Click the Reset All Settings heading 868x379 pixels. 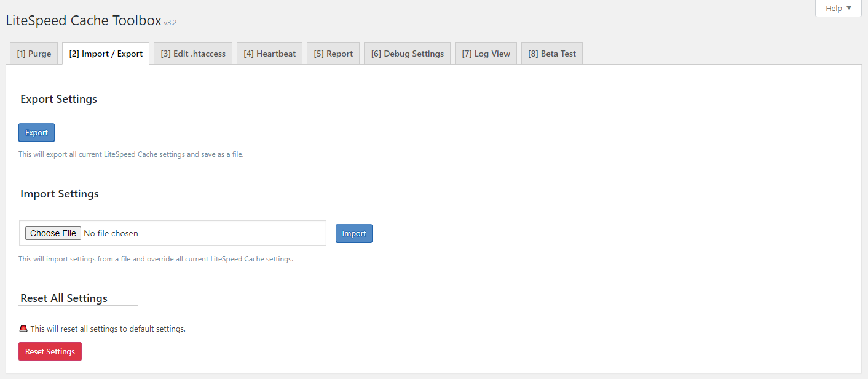click(64, 298)
